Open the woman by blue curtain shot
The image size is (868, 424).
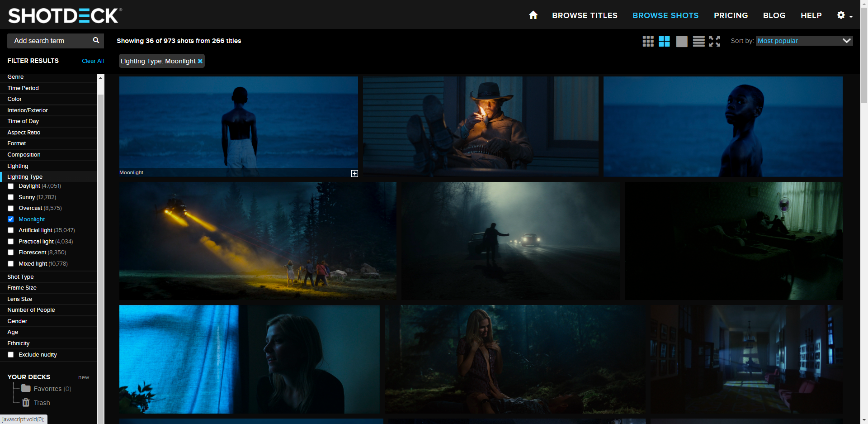pos(250,359)
